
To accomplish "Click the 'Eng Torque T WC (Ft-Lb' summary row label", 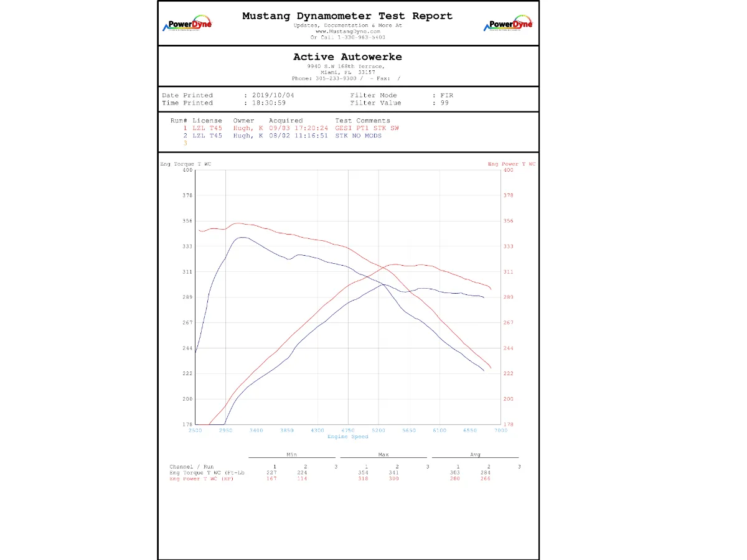I will [207, 473].
